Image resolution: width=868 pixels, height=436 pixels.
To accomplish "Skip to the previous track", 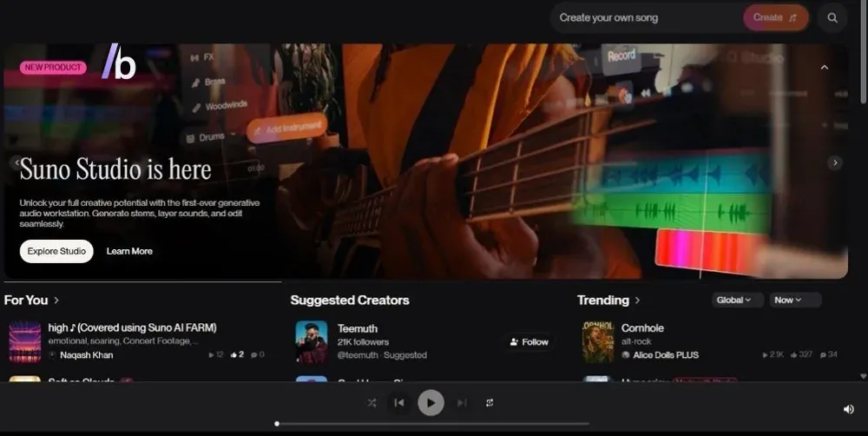I will tap(399, 403).
